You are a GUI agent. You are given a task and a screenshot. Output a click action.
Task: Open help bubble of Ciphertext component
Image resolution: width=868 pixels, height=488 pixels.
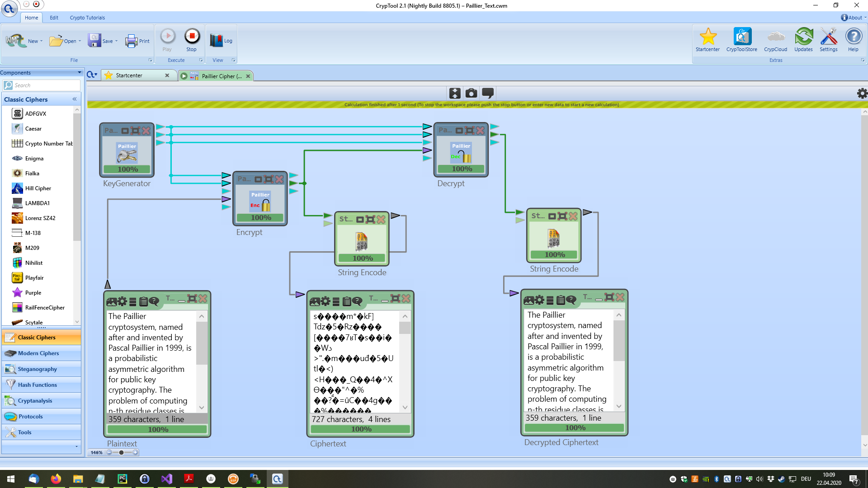pos(357,301)
